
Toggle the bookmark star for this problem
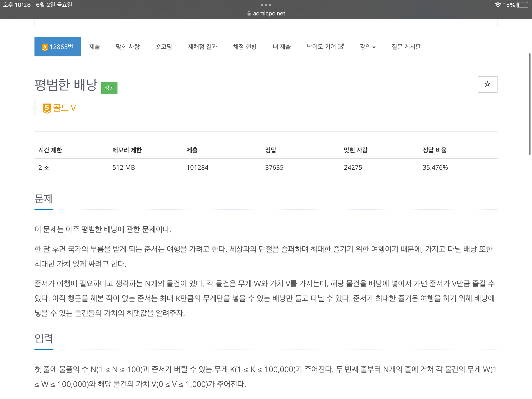[x=487, y=84]
